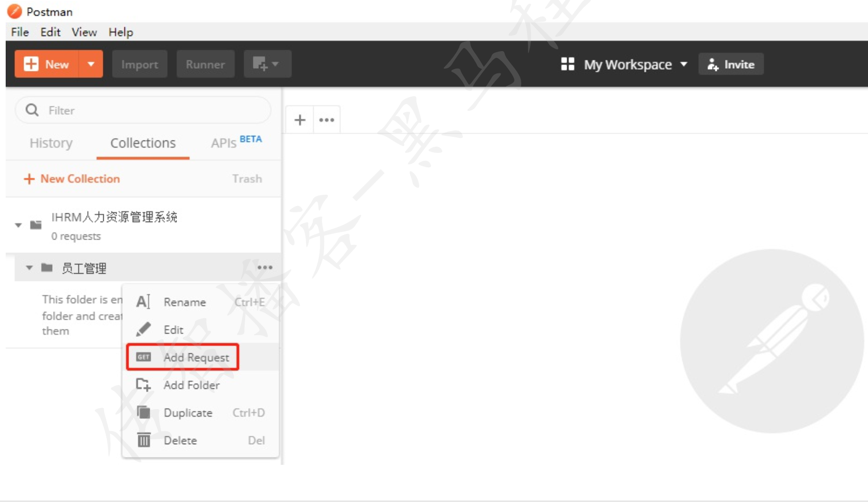Open the View menu
Screen dimensions: 868x502
pos(84,32)
